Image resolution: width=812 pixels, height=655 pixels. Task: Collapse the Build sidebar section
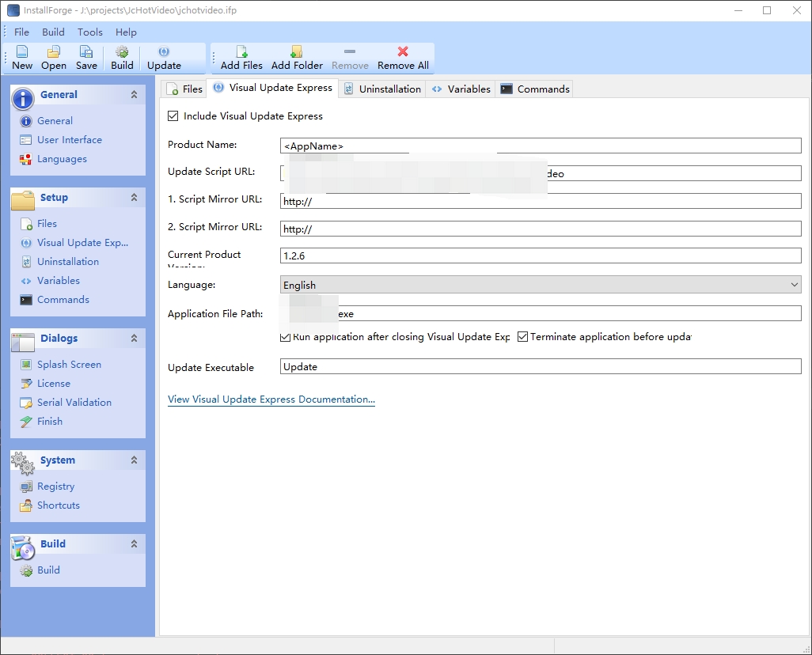[134, 543]
